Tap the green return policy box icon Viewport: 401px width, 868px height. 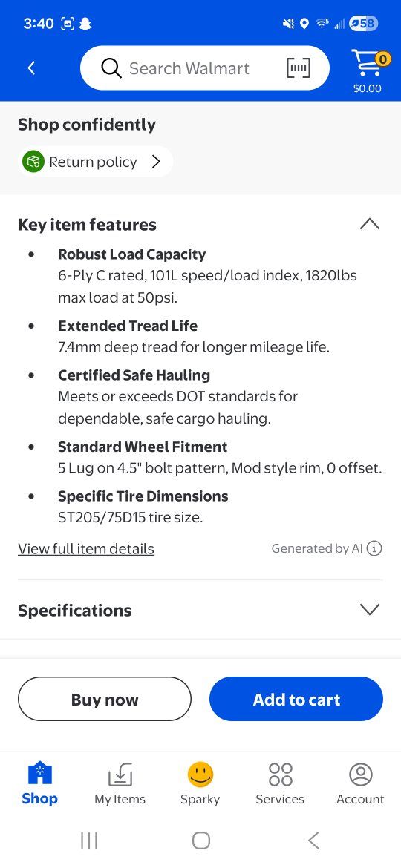point(33,162)
